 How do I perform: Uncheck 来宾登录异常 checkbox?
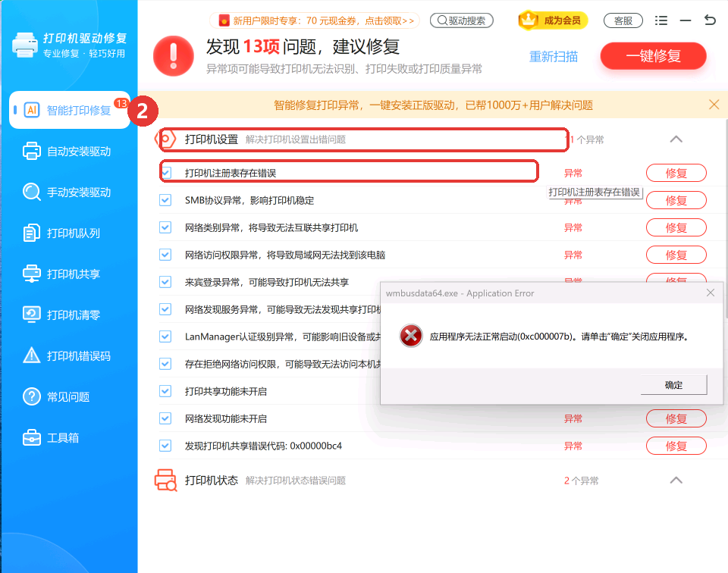165,282
